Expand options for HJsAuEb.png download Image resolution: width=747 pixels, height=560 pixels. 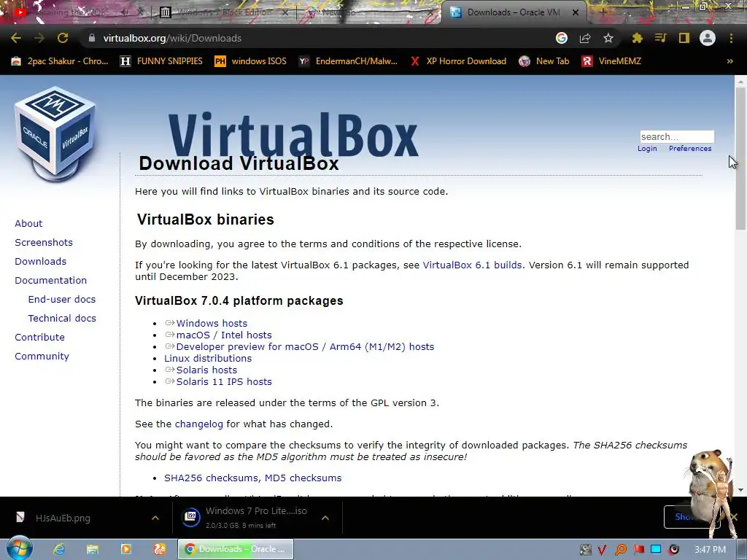(155, 518)
